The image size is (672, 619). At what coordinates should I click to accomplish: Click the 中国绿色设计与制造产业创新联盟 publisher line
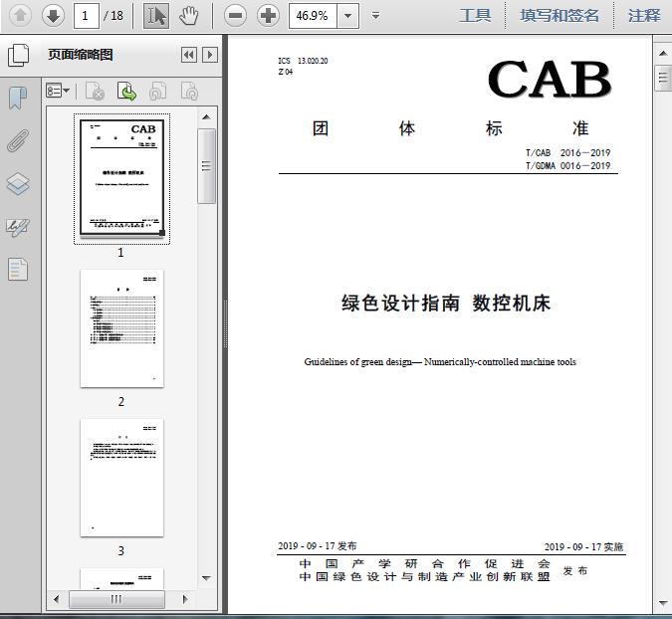click(424, 577)
